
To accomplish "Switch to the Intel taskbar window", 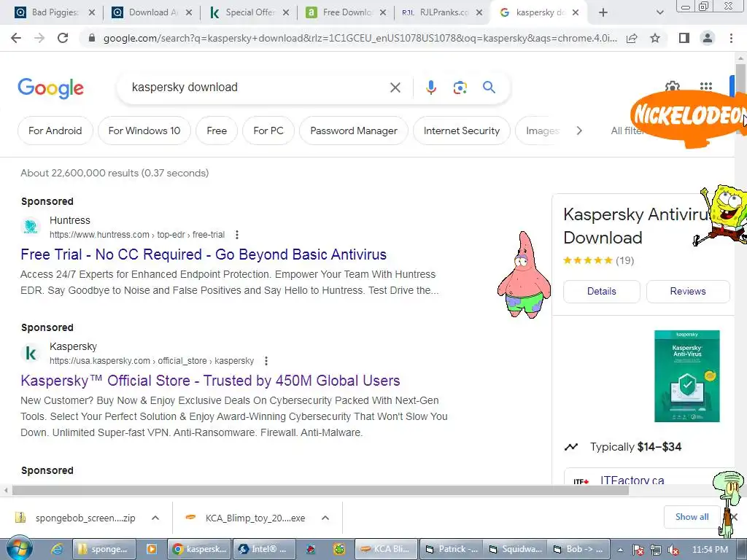I will [263, 549].
